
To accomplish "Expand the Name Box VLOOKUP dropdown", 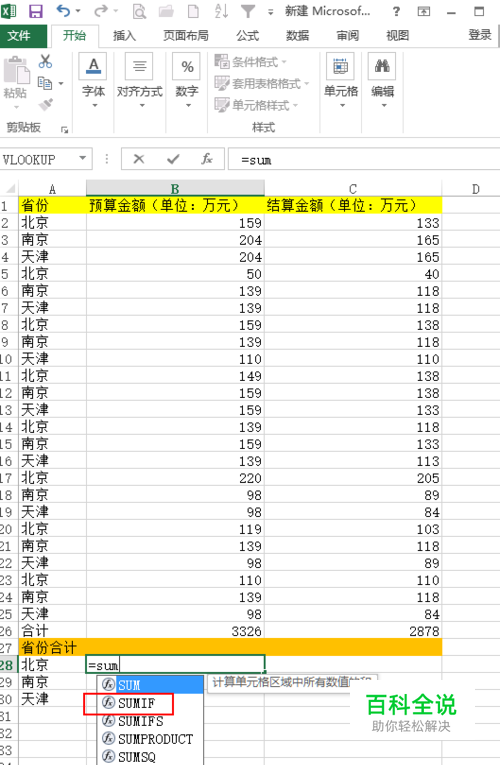I will tap(83, 158).
